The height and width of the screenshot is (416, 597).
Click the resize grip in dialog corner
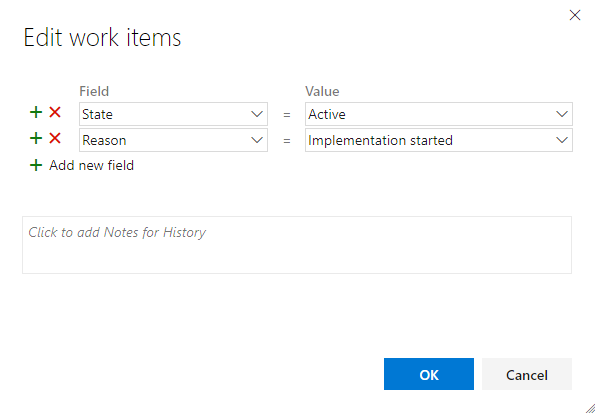click(x=590, y=409)
